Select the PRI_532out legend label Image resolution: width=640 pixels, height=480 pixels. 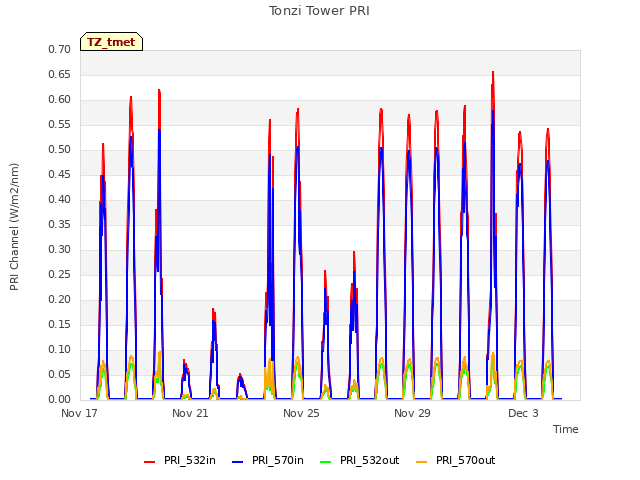pyautogui.click(x=370, y=460)
